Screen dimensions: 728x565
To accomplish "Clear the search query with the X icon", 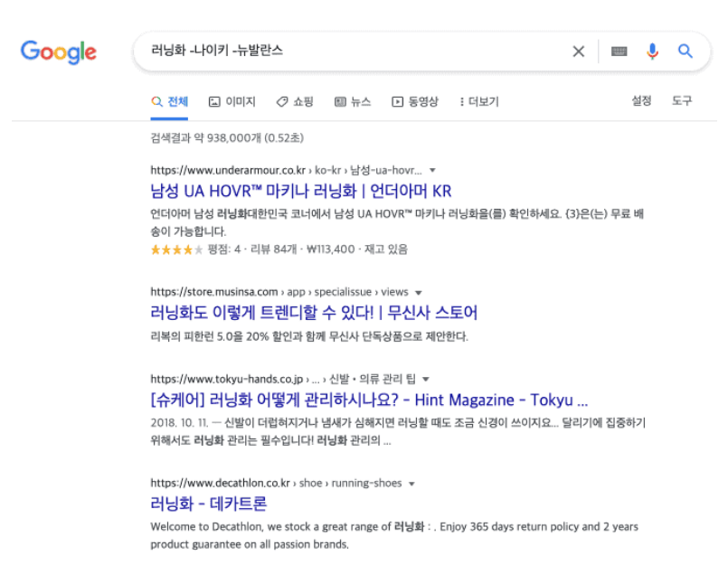I will (579, 51).
